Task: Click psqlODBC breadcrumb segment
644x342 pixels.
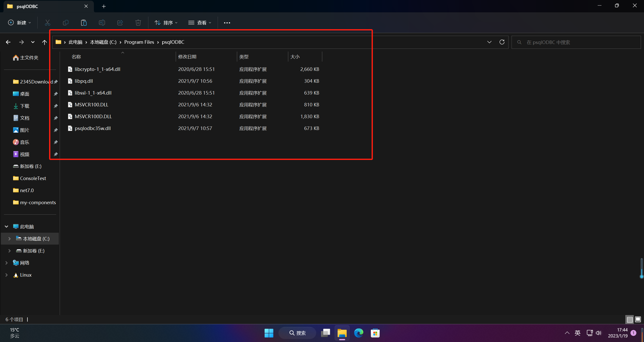Action: coord(173,42)
